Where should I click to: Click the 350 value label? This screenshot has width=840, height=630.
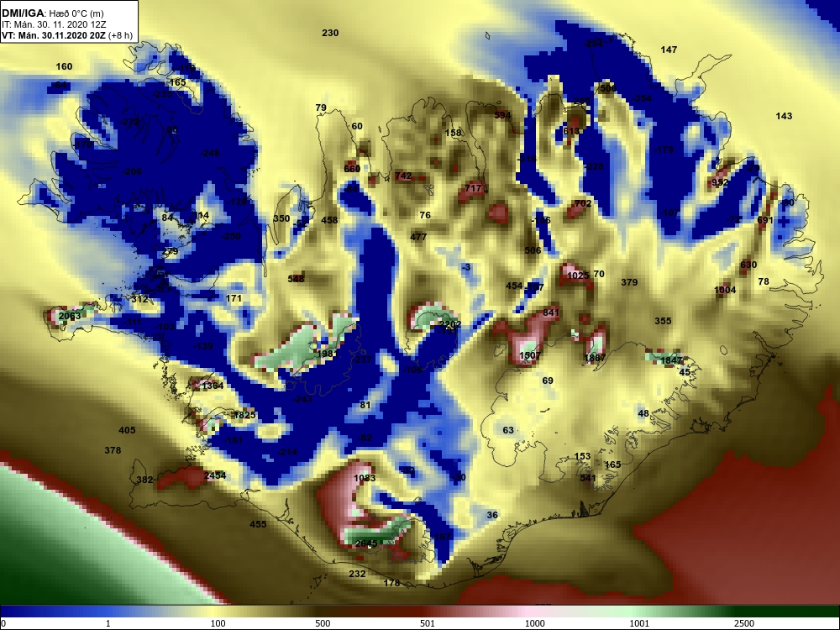tap(281, 218)
